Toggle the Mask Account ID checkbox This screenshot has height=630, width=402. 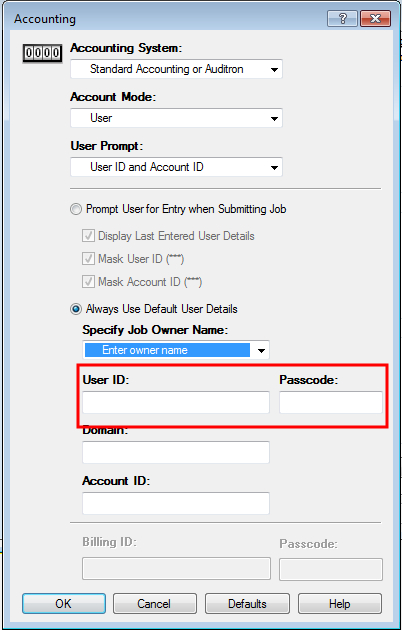click(x=88, y=282)
